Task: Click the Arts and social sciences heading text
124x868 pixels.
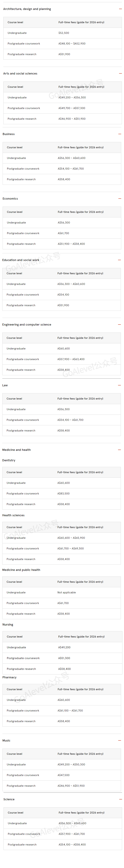Action: pos(20,73)
